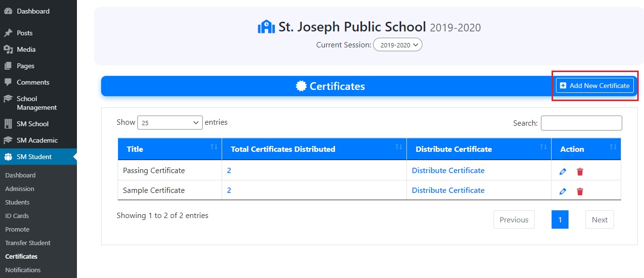Screen dimensions: 644x278
Task: Click the Comments bubble icon
Action: tap(8, 82)
